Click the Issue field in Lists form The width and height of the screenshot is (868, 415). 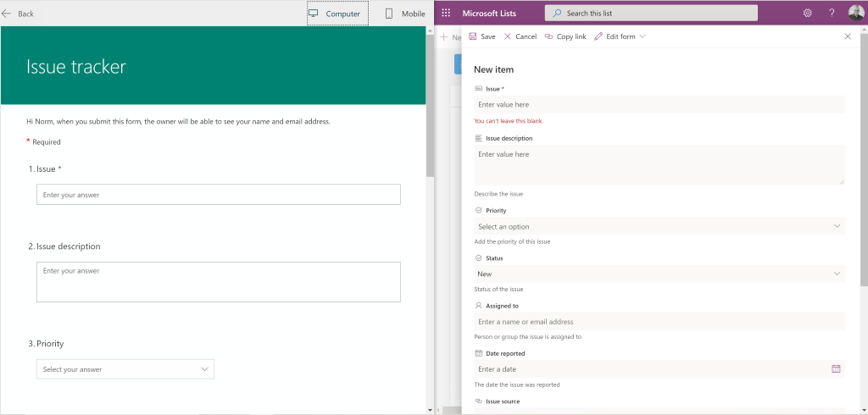point(659,104)
